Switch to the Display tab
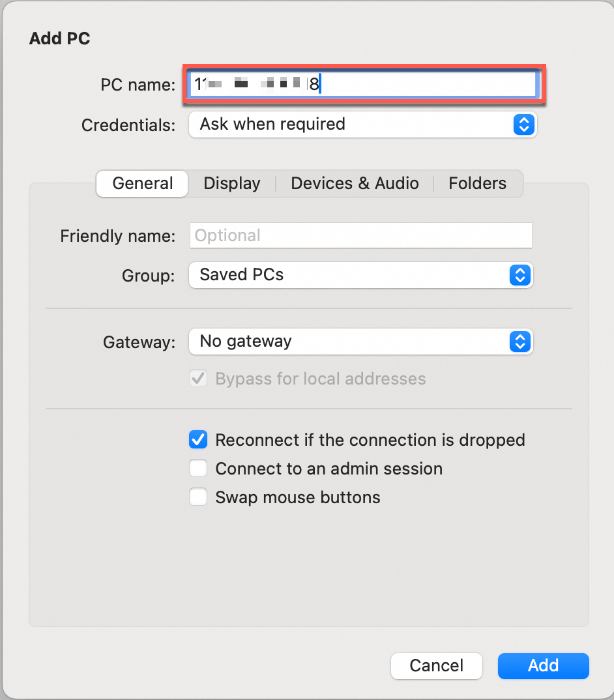Screen dimensions: 614x700 coord(232,184)
